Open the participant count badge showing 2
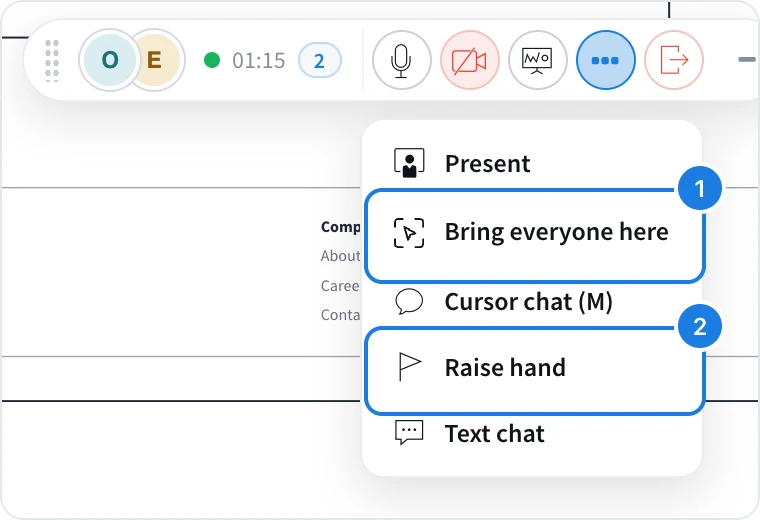The height and width of the screenshot is (520, 760). [319, 61]
